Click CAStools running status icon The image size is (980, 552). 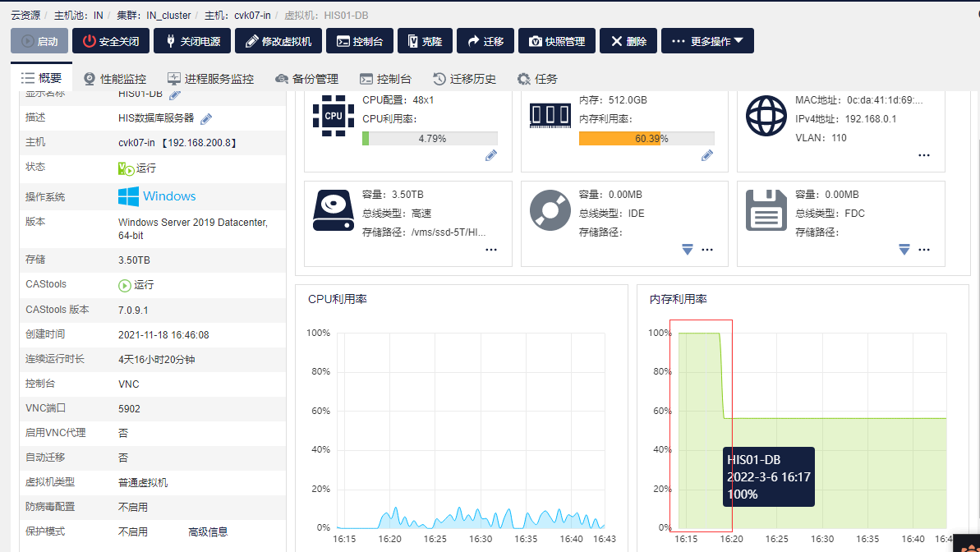[x=124, y=285]
